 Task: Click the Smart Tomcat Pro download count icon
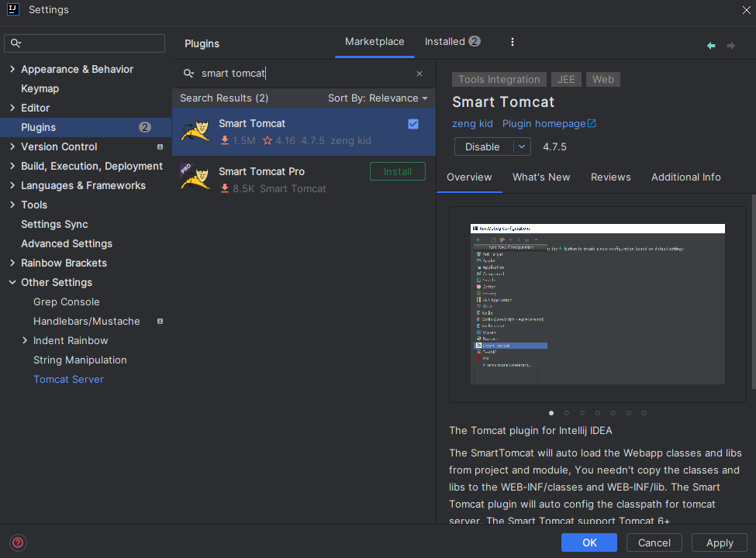pyautogui.click(x=225, y=188)
